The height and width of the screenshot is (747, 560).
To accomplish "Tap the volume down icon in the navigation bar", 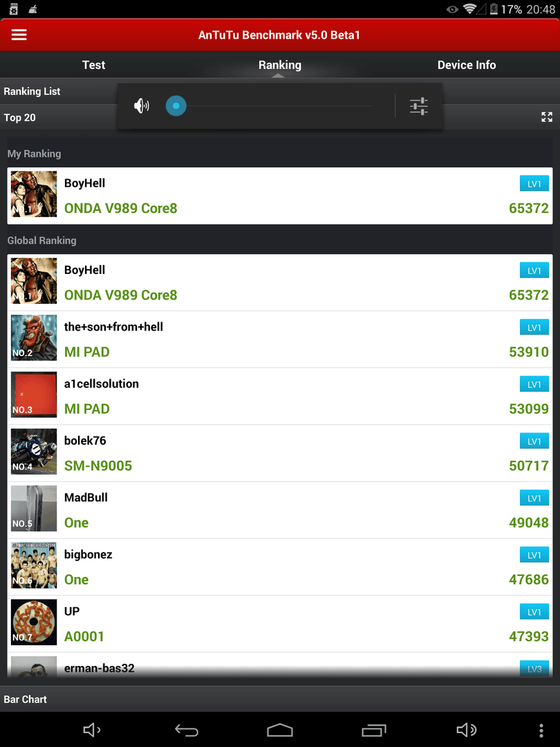I will (x=92, y=730).
